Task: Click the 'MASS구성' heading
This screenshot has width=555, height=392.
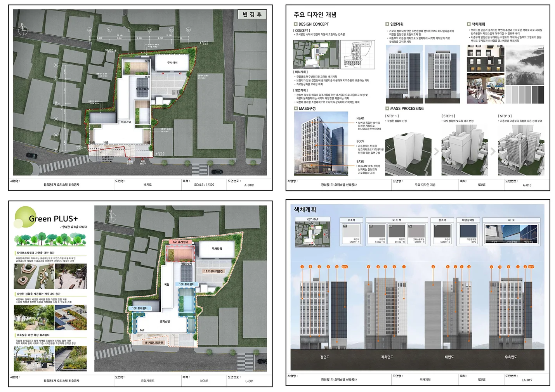Action: click(307, 109)
